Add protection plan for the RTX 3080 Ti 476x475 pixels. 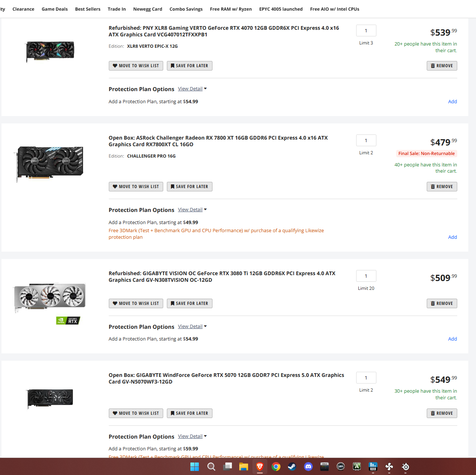pos(452,339)
